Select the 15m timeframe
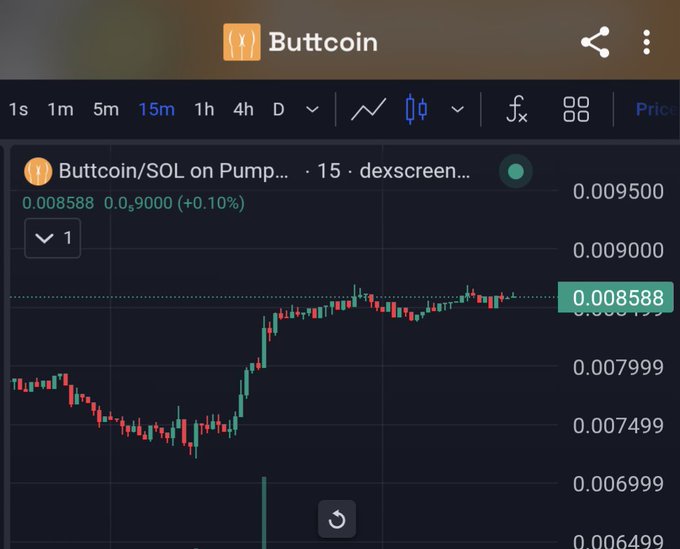Viewport: 680px width, 549px height. tap(157, 109)
